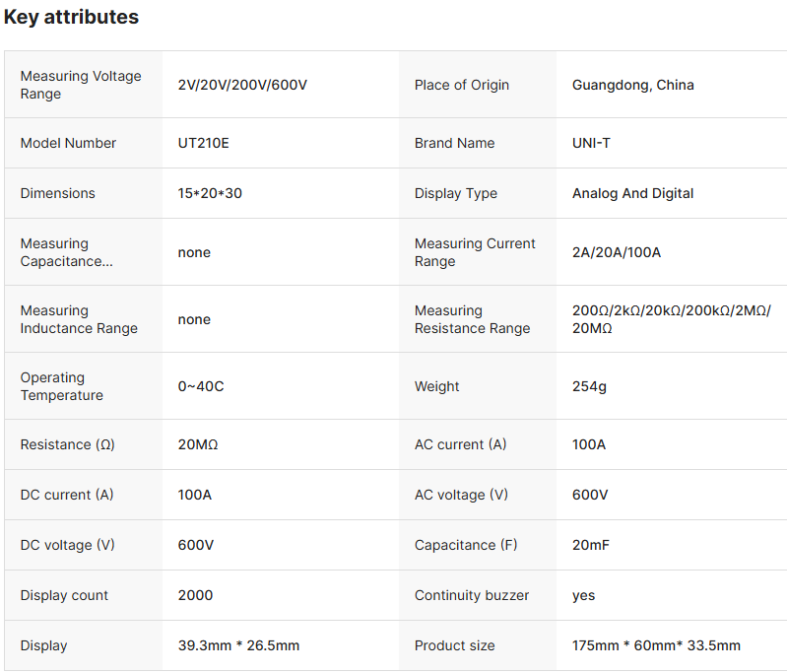Click the truncated Measuring Capacitance label
Viewport: 787px width, 672px height.
(66, 252)
